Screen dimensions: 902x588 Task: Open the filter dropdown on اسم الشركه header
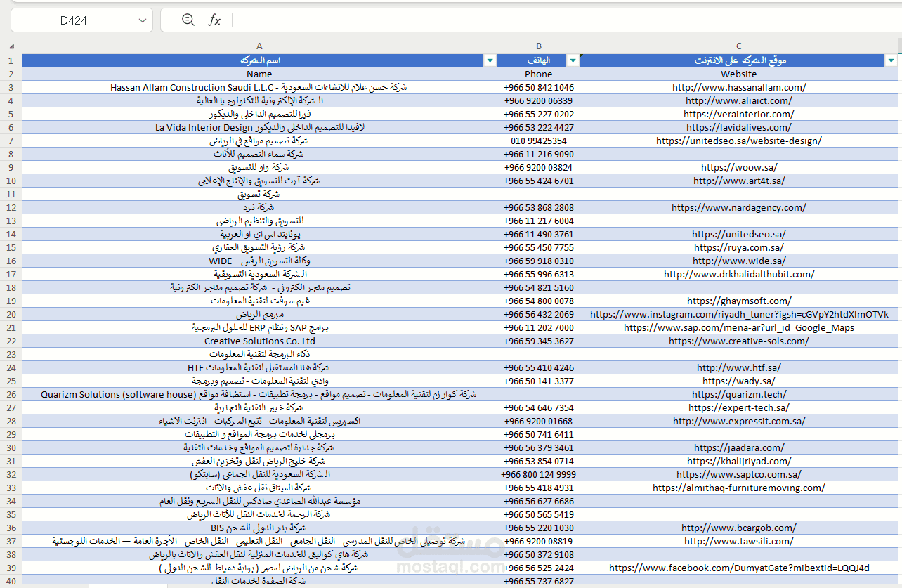click(490, 61)
